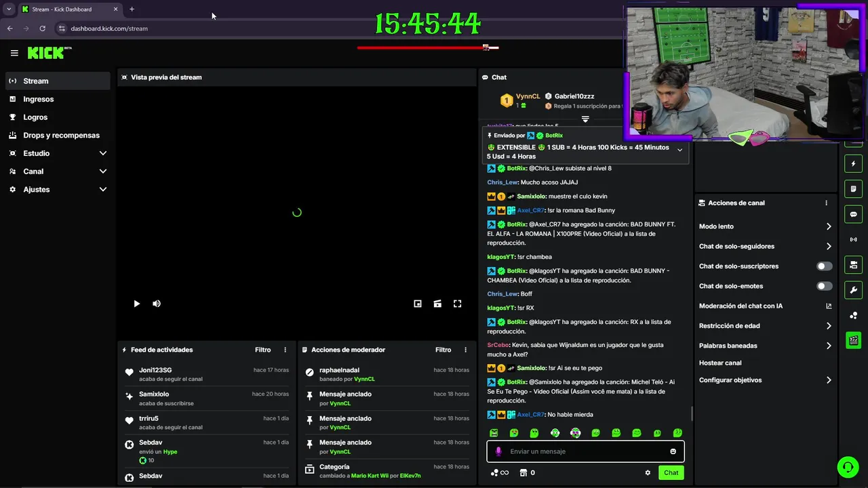Click in the Enviar un mensaje field

pos(585,451)
